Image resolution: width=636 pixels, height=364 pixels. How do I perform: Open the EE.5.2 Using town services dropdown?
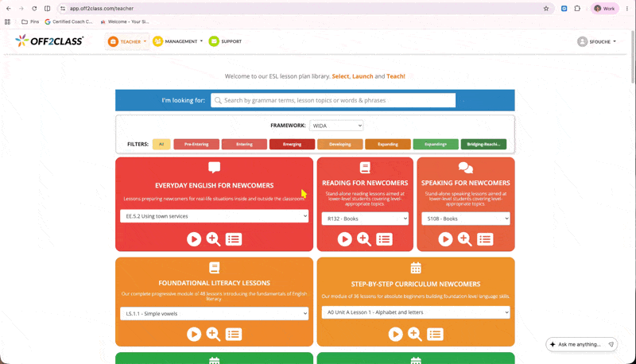click(214, 216)
